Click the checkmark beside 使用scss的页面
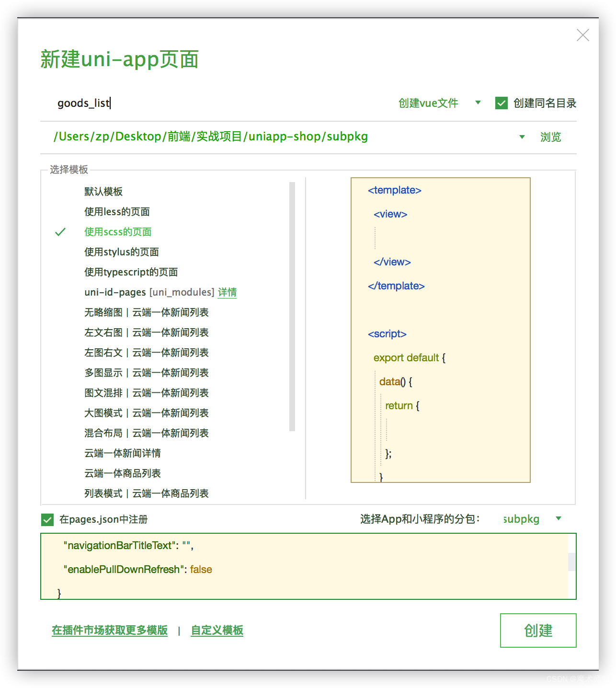This screenshot has width=616, height=688. point(60,232)
